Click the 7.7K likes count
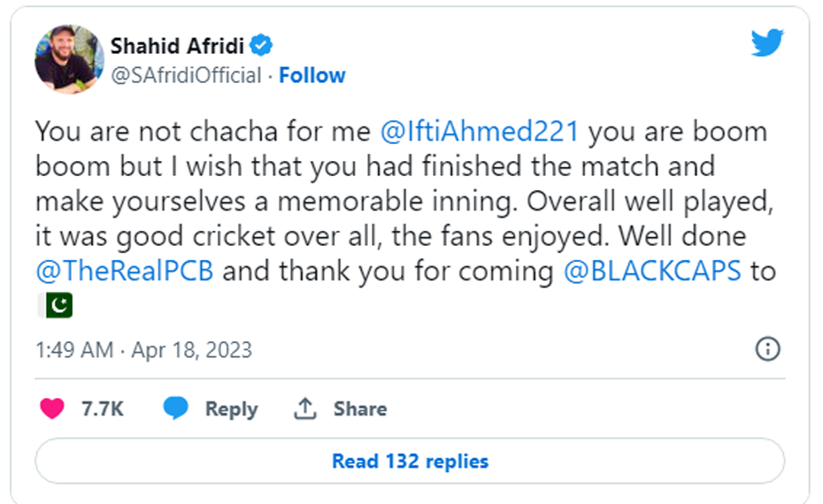The image size is (823, 504). pos(102,409)
